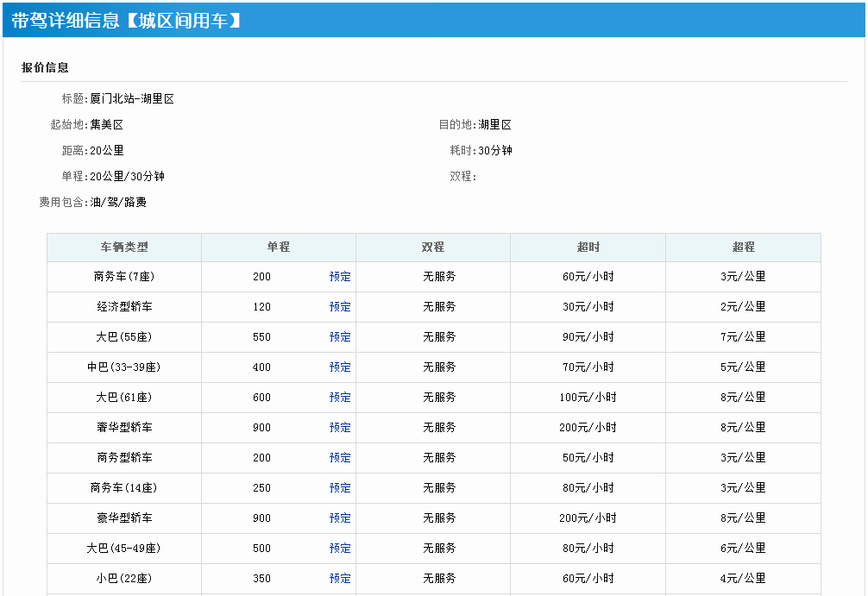The height and width of the screenshot is (596, 868).
Task: Book the 大巴(55座) via 预定
Action: click(340, 337)
